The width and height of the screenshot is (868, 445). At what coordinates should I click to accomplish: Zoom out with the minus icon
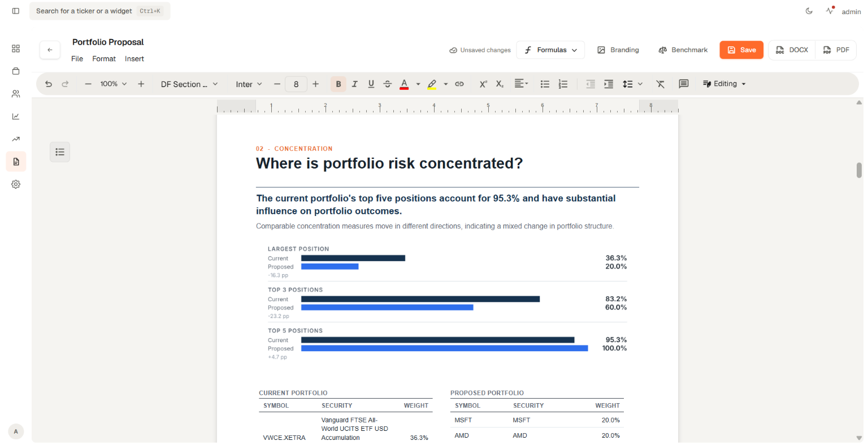pos(88,84)
